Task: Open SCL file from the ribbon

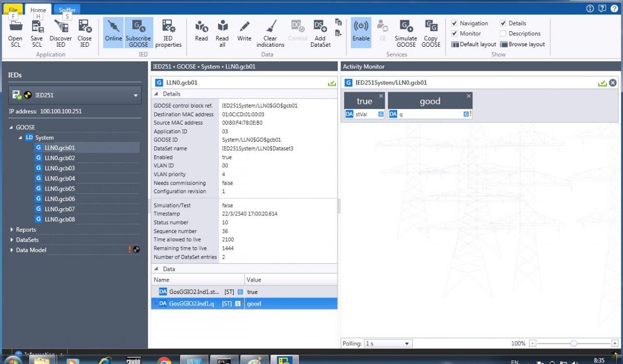Action: [x=15, y=33]
